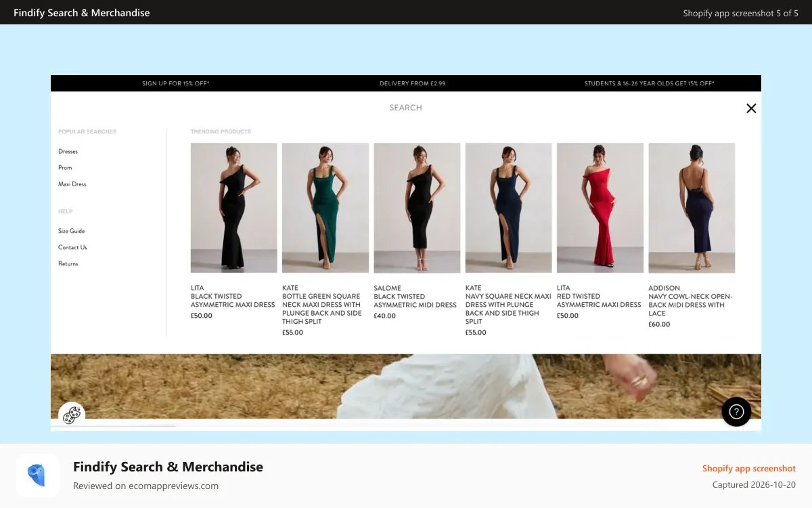The width and height of the screenshot is (812, 508).
Task: Open Lita red twisted dress image
Action: (600, 208)
